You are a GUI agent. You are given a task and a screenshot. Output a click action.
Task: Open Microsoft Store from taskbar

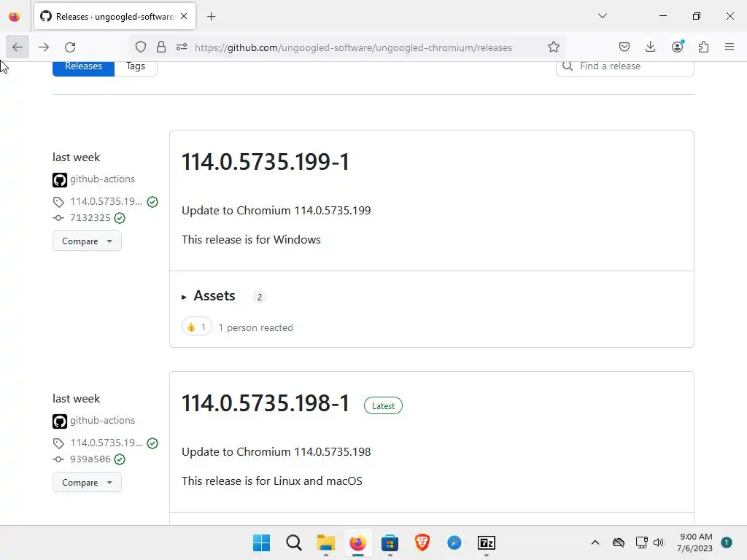[390, 542]
